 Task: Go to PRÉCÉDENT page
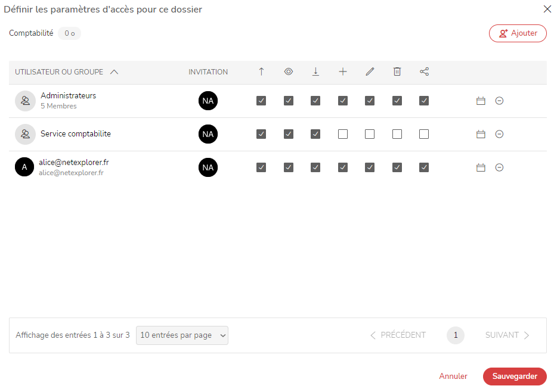pos(398,335)
